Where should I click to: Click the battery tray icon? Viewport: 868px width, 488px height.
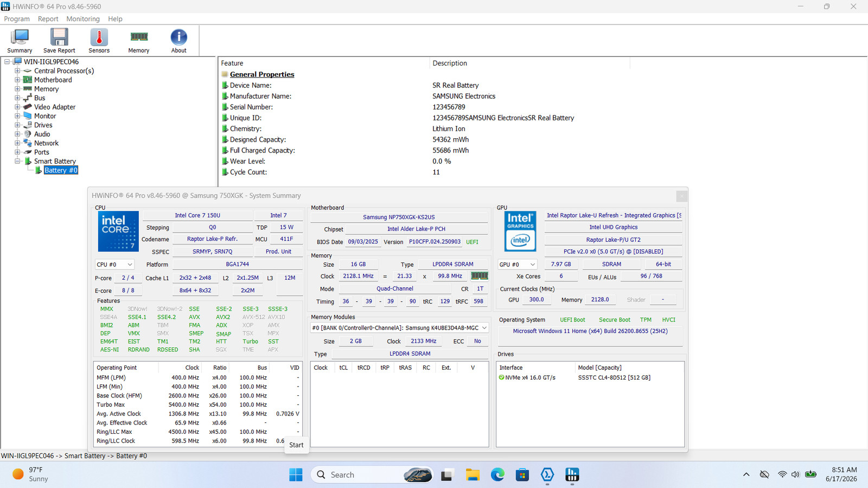(x=811, y=475)
